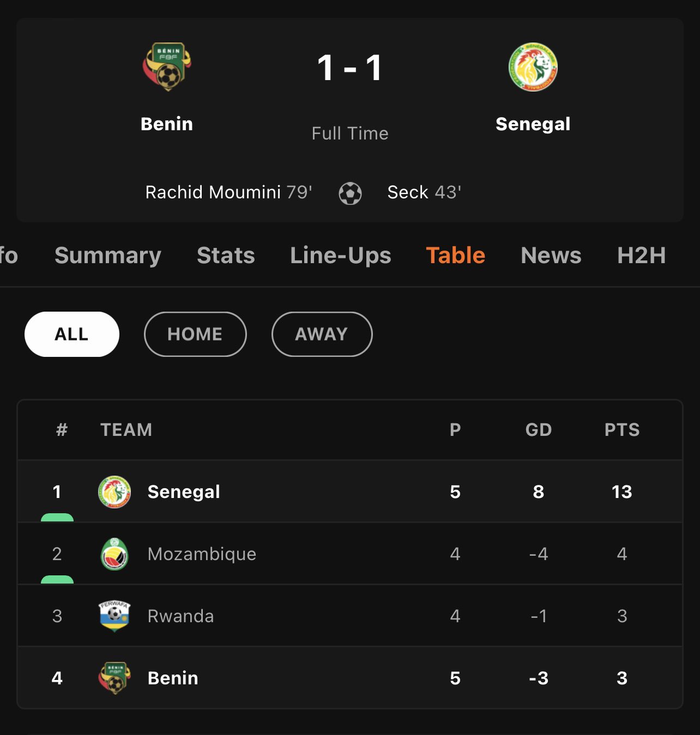Tap the Benin crest in match header
700x735 pixels.
click(x=167, y=67)
